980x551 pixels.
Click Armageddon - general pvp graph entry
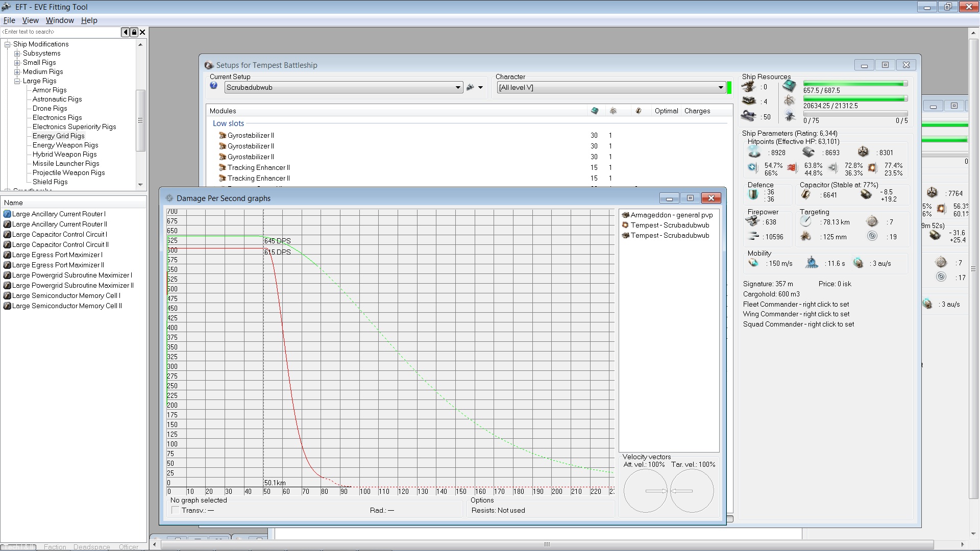671,215
